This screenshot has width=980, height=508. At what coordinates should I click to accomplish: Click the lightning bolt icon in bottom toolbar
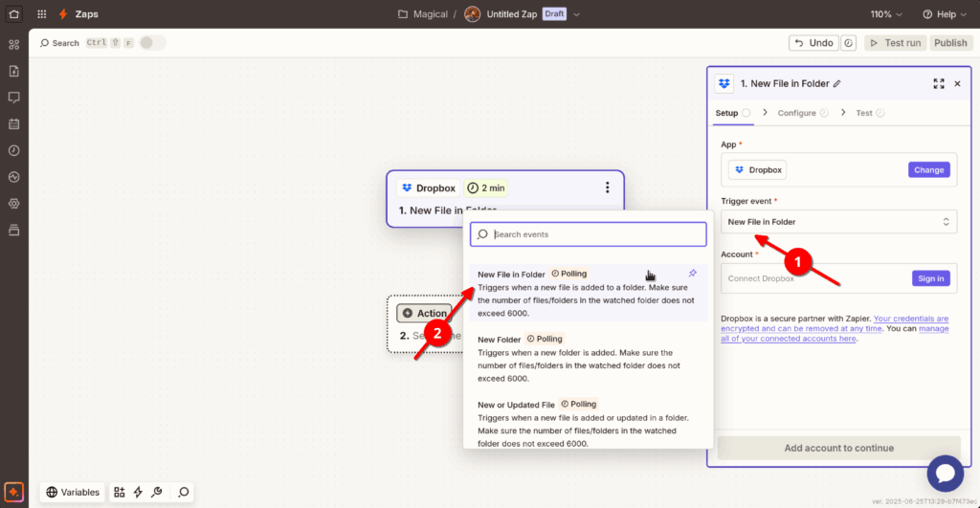pyautogui.click(x=138, y=493)
